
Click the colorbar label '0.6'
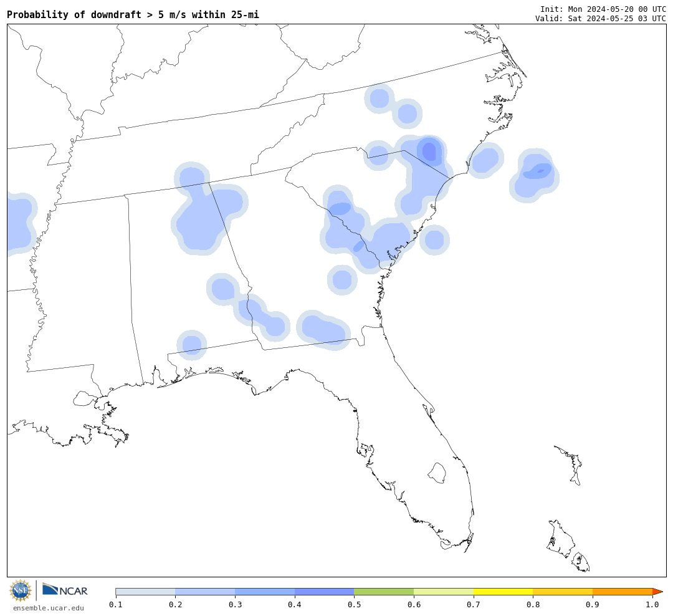pos(414,605)
